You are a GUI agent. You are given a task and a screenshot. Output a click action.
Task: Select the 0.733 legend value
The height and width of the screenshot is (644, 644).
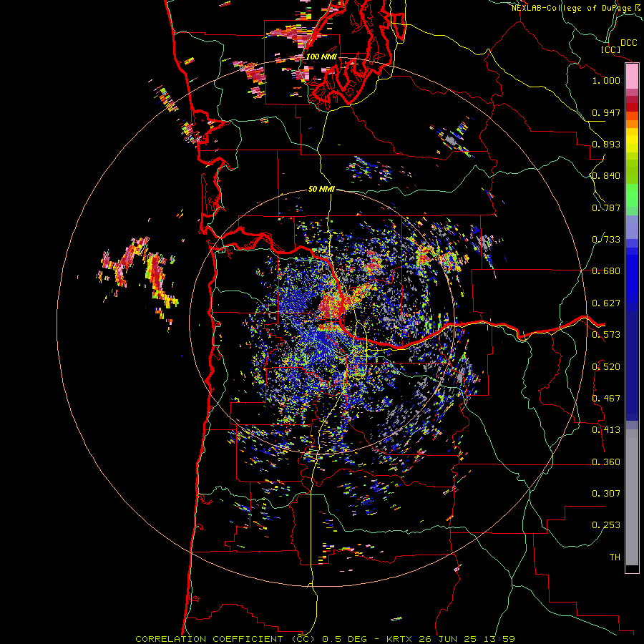(606, 240)
